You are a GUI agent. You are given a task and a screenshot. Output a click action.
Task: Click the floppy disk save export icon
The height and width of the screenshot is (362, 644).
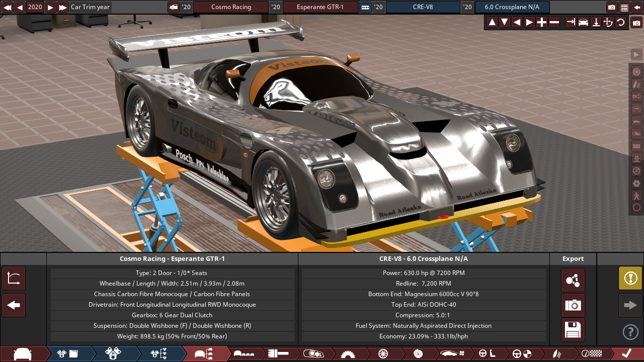[573, 330]
